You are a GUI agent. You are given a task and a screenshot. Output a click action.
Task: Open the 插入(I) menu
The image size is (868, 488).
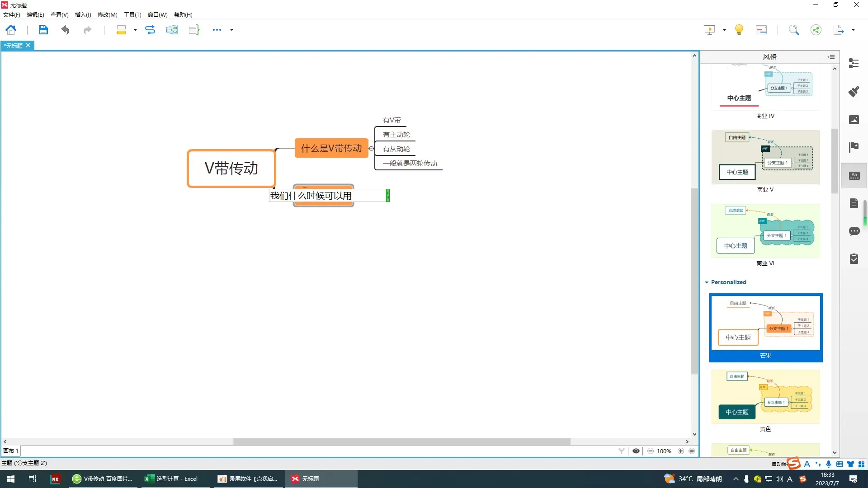tap(83, 14)
